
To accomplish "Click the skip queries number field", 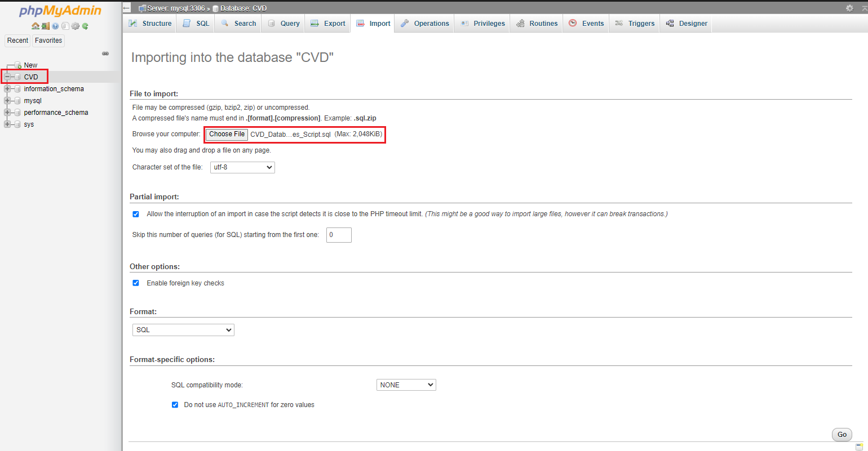I will point(338,235).
